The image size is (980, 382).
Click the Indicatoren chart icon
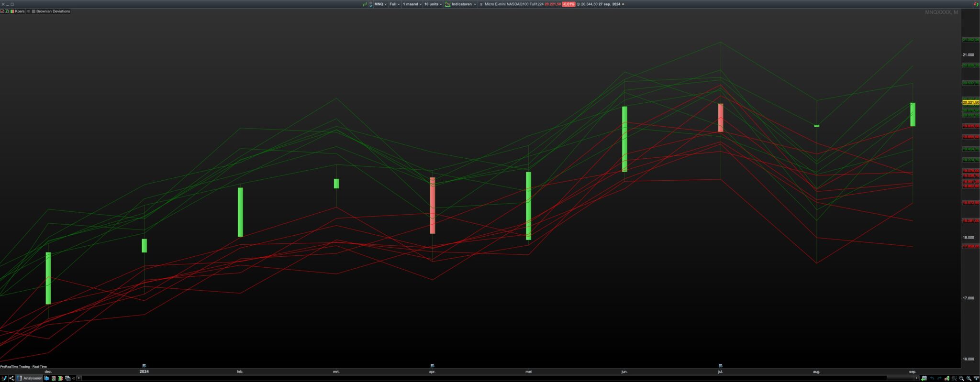(448, 4)
